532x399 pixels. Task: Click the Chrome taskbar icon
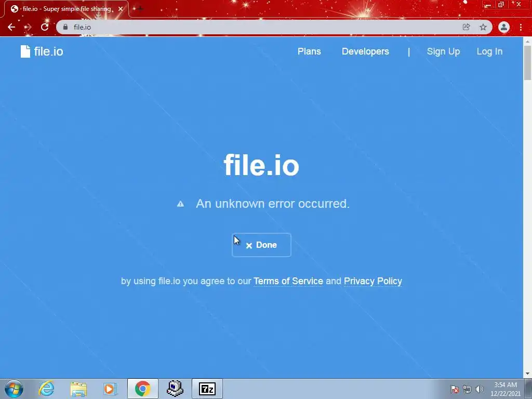[142, 389]
